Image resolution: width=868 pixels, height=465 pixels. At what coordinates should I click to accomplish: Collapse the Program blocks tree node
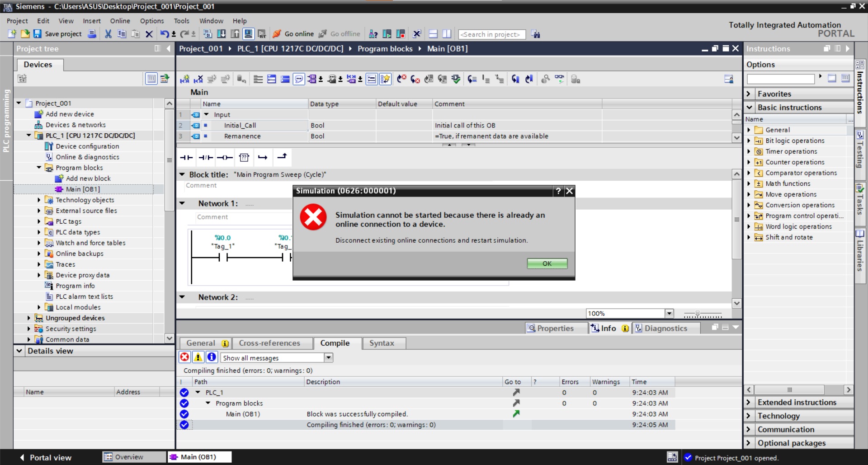tap(39, 168)
